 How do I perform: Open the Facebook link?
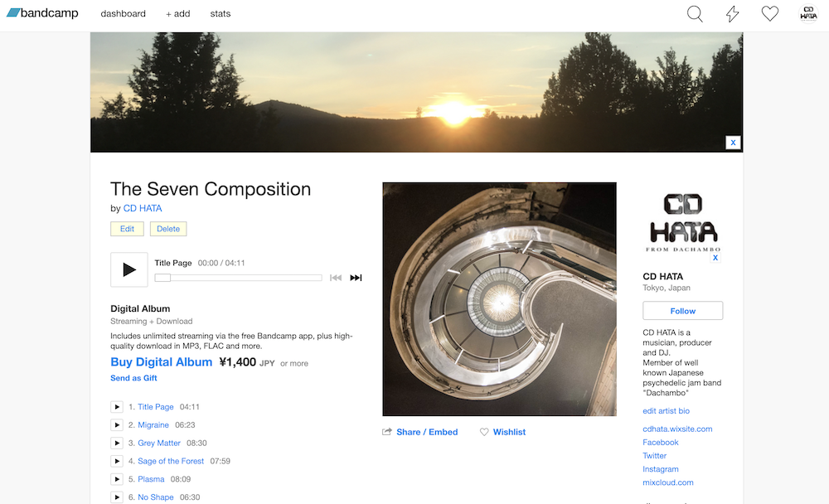(661, 442)
